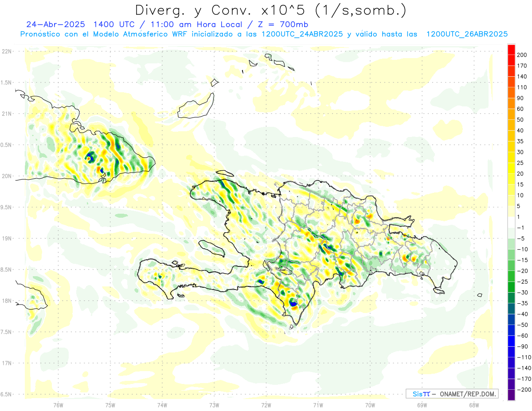Click the '-25' color bar label
This screenshot has width=532, height=411.
[x=523, y=282]
